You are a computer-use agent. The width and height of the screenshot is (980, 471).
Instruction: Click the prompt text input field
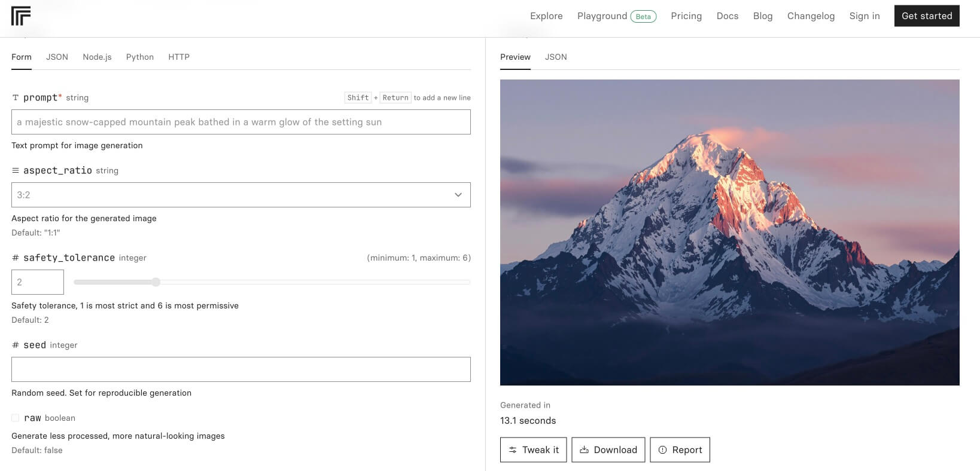coord(241,122)
